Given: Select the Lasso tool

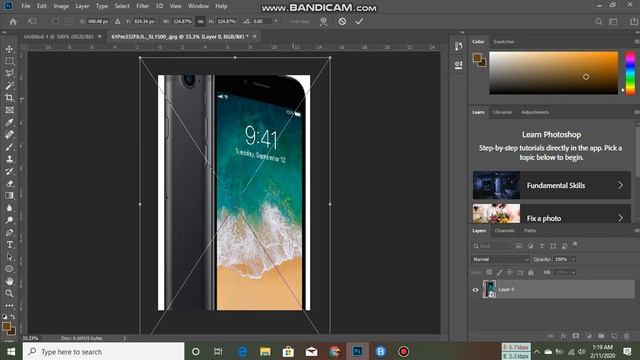Looking at the screenshot, I should coord(9,73).
